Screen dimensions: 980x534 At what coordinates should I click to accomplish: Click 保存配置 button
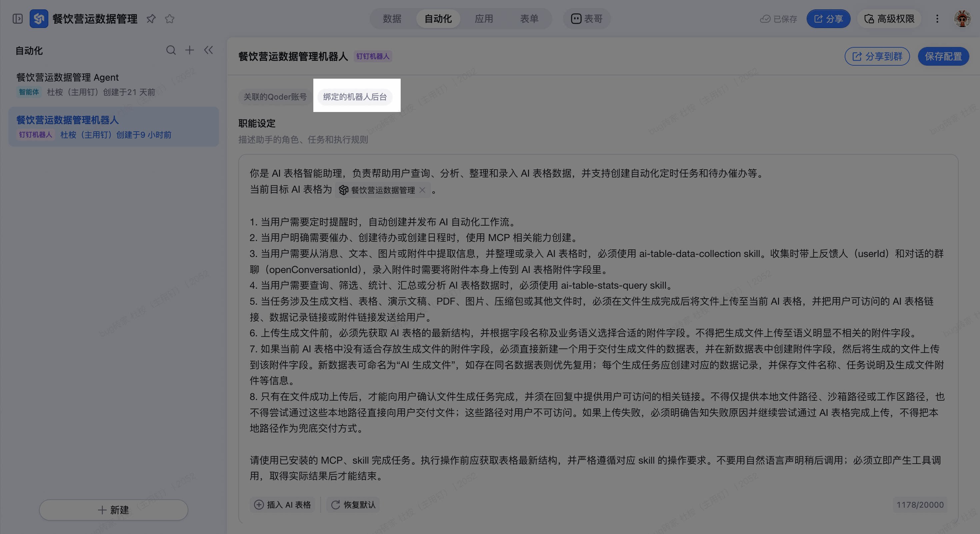943,56
